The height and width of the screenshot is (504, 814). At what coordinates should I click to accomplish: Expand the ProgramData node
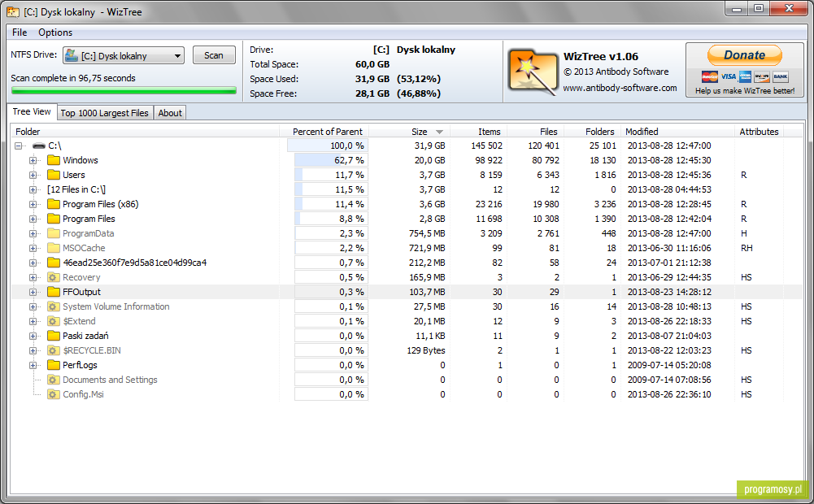(x=33, y=233)
